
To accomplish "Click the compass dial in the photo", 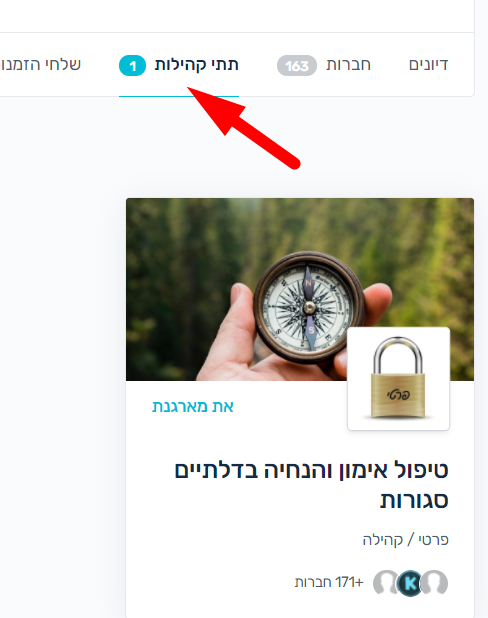I will (309, 307).
